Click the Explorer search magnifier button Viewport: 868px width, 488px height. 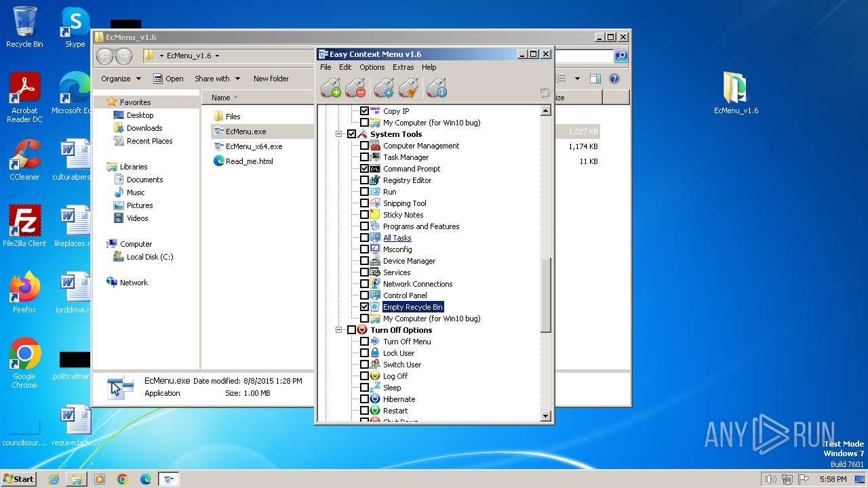click(x=621, y=56)
